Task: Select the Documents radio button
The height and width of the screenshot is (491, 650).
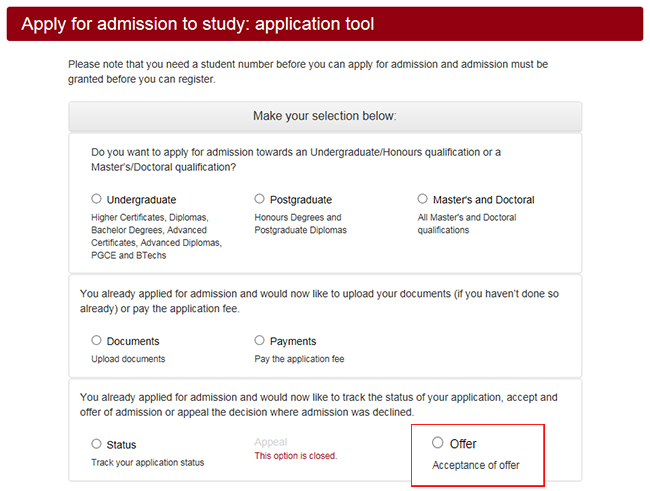Action: coord(97,340)
